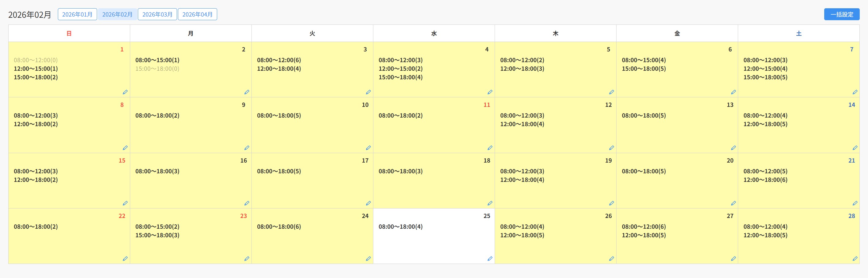This screenshot has width=868, height=278.
Task: Edit the schedule for day 11
Action: pyautogui.click(x=490, y=148)
